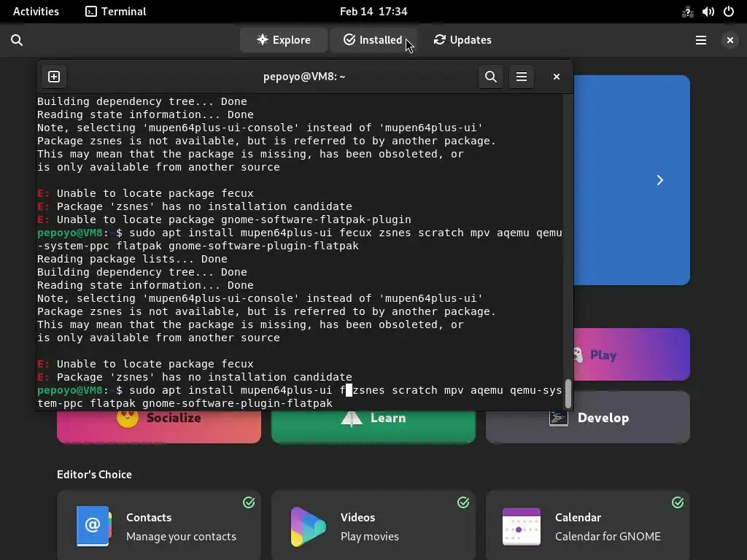
Task: Click the Contacts app icon
Action: pyautogui.click(x=94, y=526)
